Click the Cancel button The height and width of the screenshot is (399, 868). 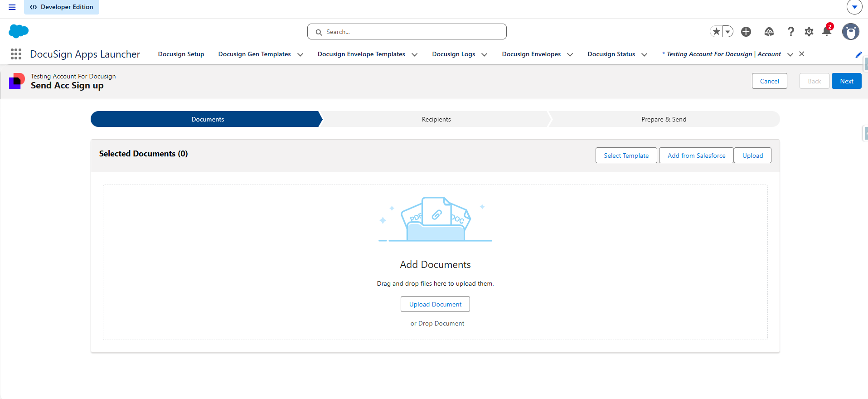pos(769,81)
